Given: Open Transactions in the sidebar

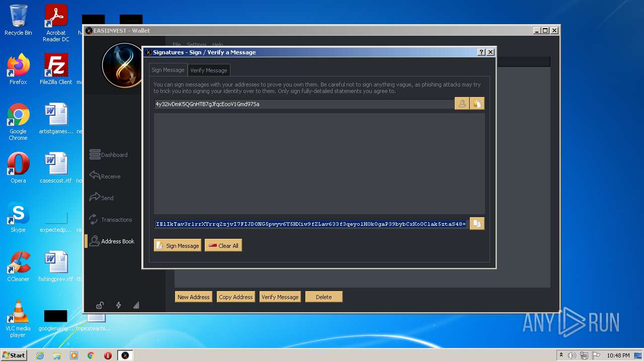Looking at the screenshot, I should click(110, 220).
